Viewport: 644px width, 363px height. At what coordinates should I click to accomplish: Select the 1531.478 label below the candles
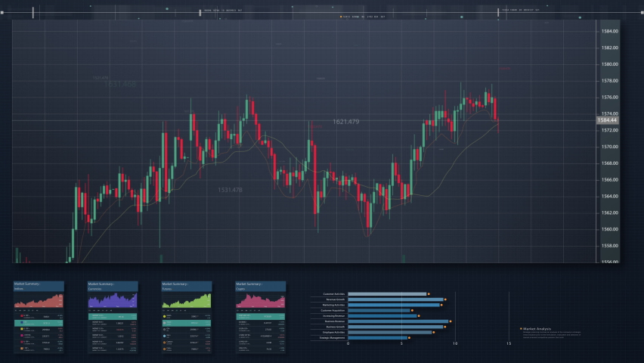[230, 190]
